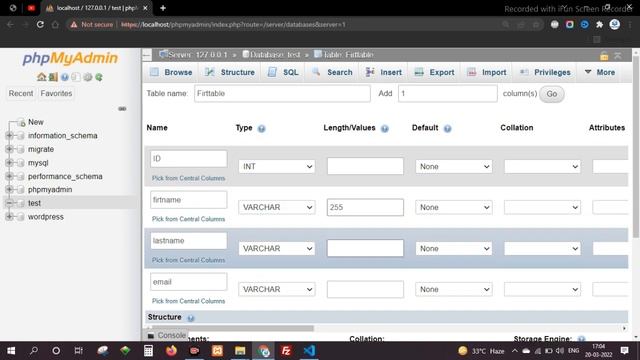Screen dimensions: 640x360
Task: Open the browser extensions puzzle icon
Action: [x=600, y=24]
